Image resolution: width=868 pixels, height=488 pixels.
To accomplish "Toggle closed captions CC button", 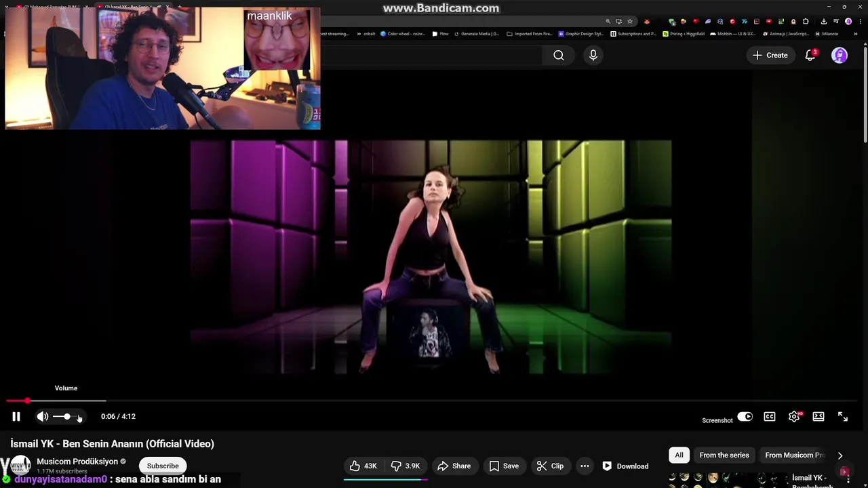I will [x=770, y=417].
